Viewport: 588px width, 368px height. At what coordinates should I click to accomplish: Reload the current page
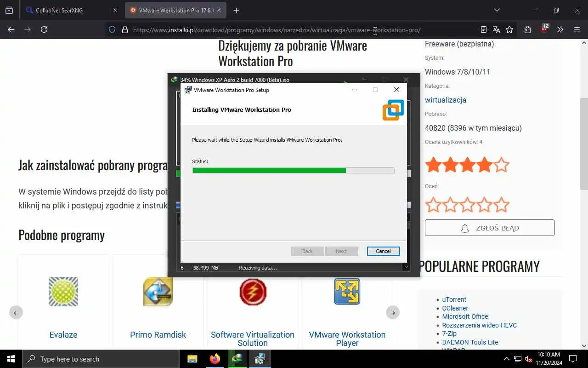[x=44, y=29]
